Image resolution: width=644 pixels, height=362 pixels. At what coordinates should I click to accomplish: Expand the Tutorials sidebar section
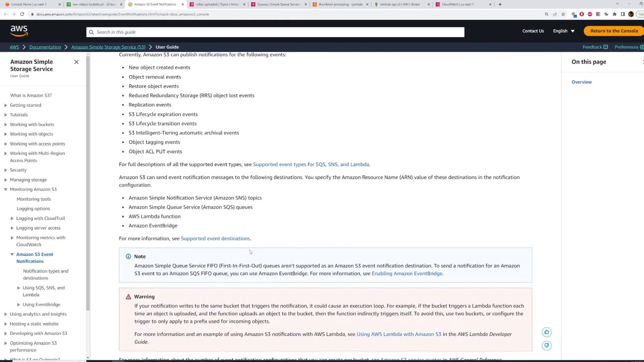pyautogui.click(x=6, y=115)
